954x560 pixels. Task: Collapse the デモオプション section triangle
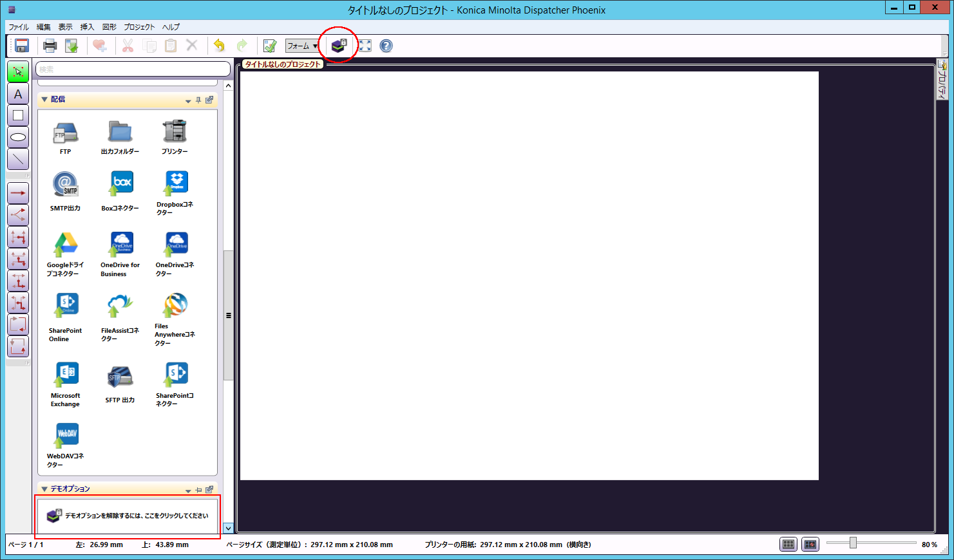44,489
